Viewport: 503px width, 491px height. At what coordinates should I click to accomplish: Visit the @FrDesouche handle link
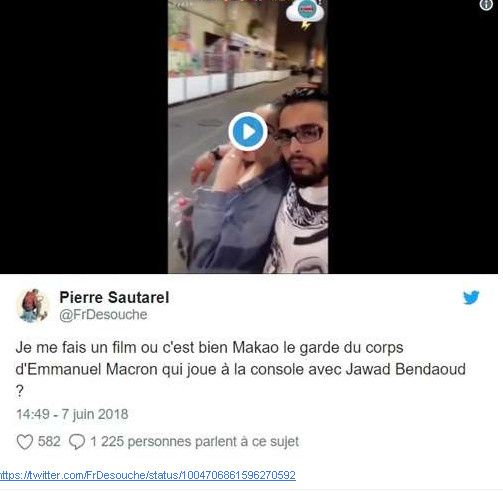[103, 315]
